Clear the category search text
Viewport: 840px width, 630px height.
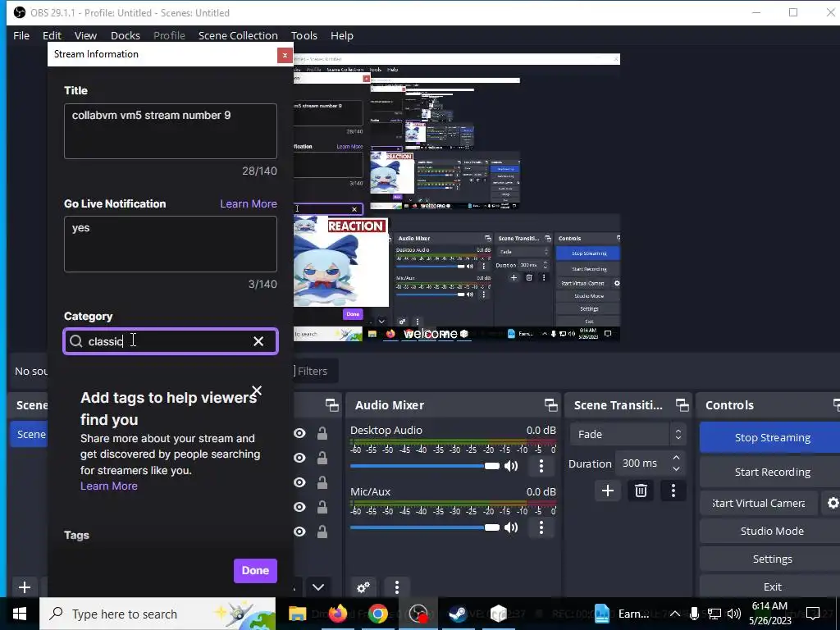click(258, 341)
